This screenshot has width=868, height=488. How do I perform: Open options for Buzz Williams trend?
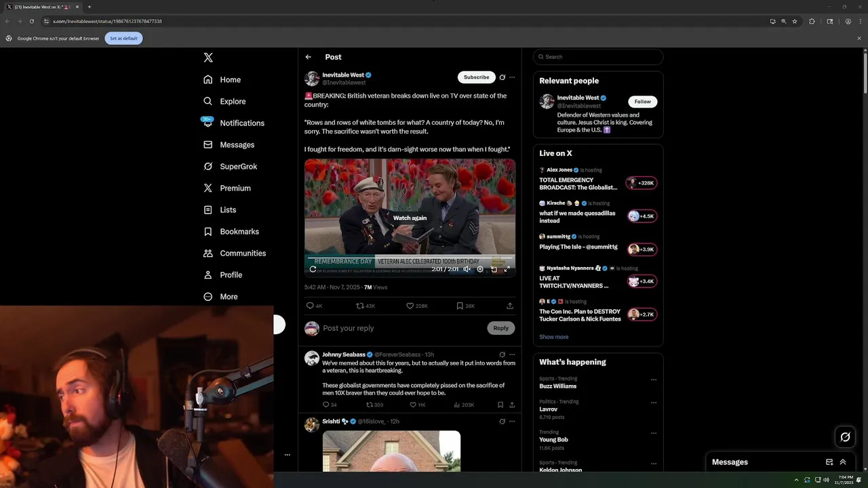654,380
